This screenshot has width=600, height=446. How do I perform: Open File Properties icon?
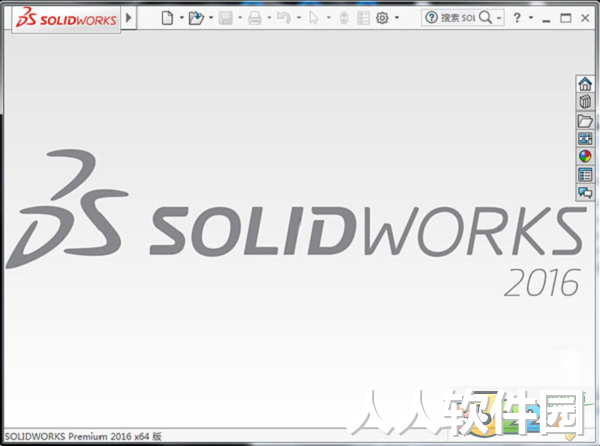[x=363, y=18]
